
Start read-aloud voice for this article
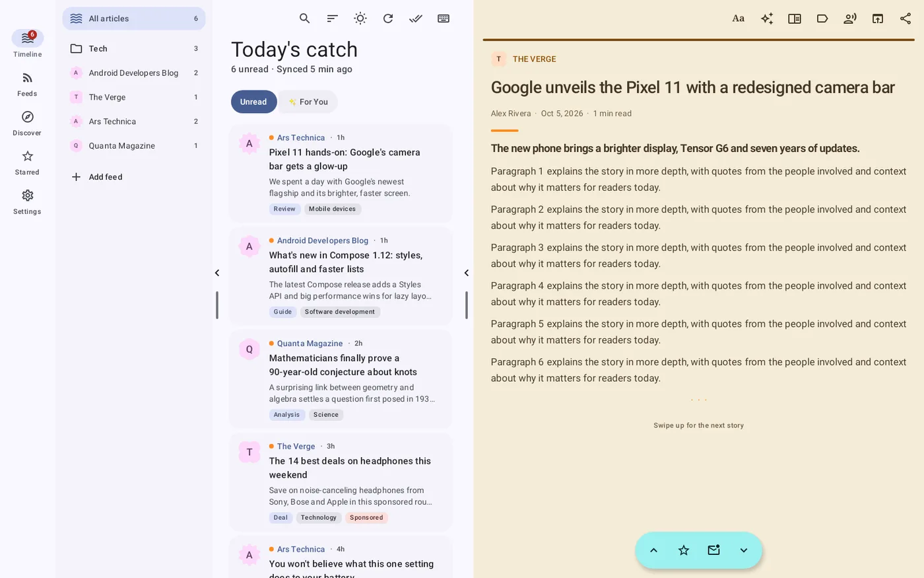point(850,18)
